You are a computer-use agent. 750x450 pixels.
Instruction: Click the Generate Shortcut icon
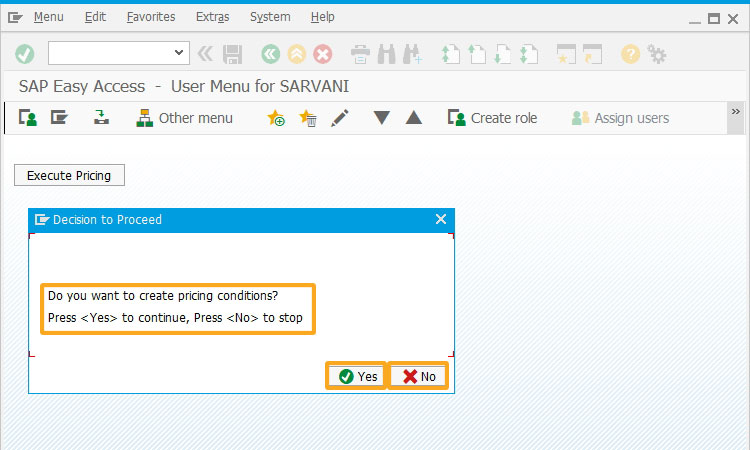pyautogui.click(x=592, y=54)
